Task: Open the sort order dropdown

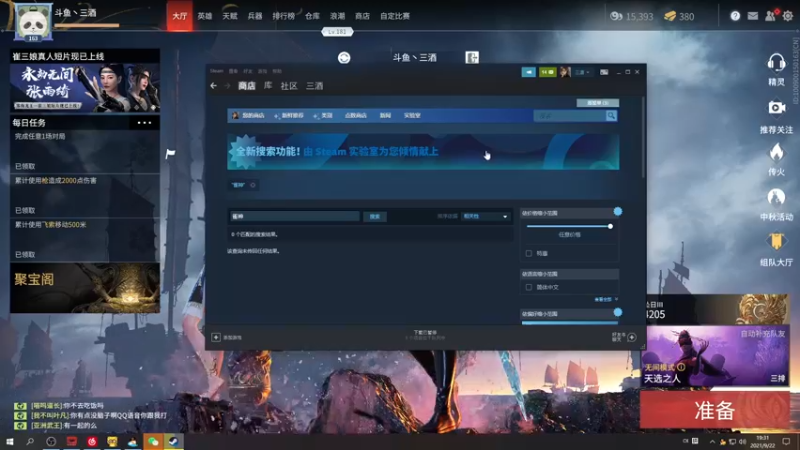Action: click(485, 216)
